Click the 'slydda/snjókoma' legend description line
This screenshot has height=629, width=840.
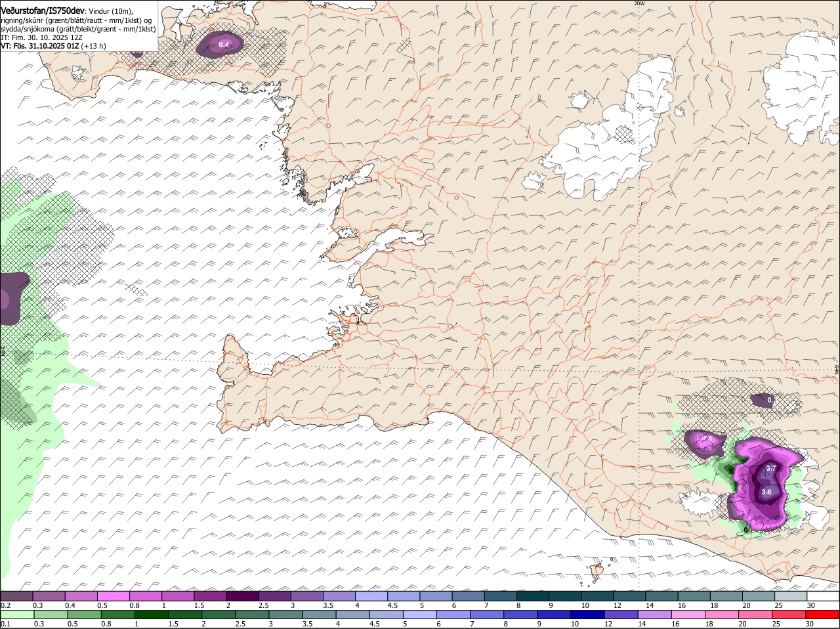[78, 29]
